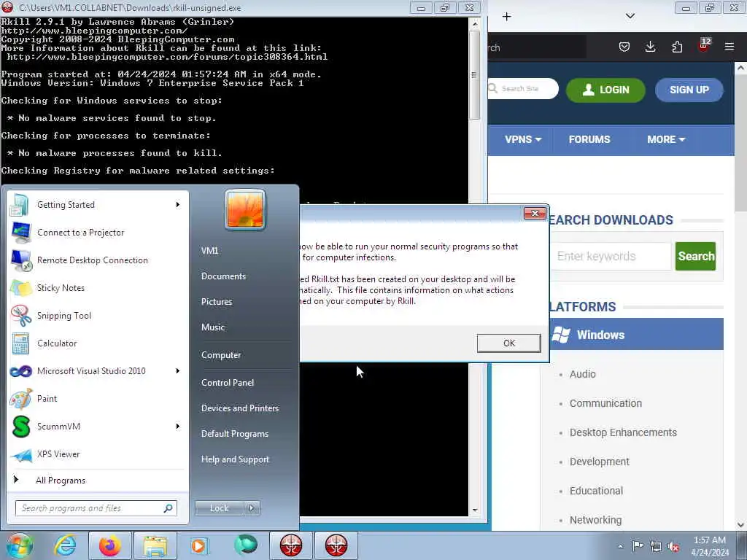Click the SIGN UP button

[689, 90]
